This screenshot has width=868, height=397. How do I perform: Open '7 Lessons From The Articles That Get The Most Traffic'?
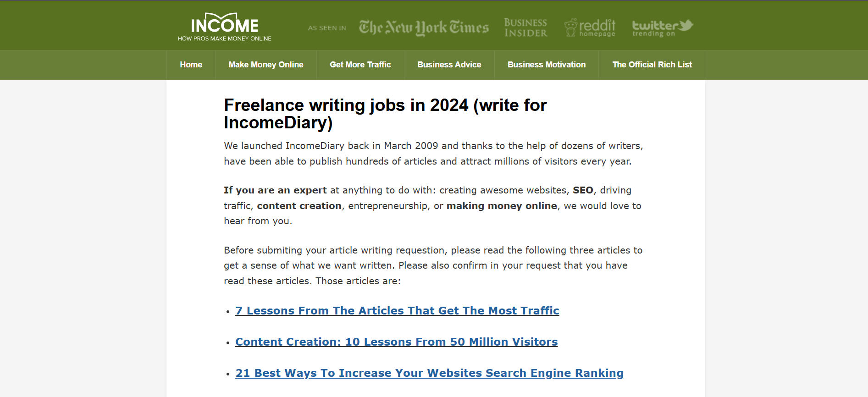[397, 311]
